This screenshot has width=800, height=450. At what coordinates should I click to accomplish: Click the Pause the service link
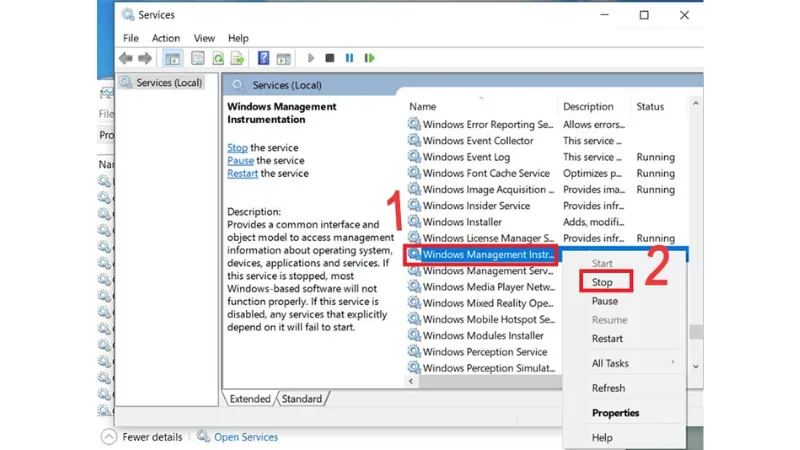point(240,160)
